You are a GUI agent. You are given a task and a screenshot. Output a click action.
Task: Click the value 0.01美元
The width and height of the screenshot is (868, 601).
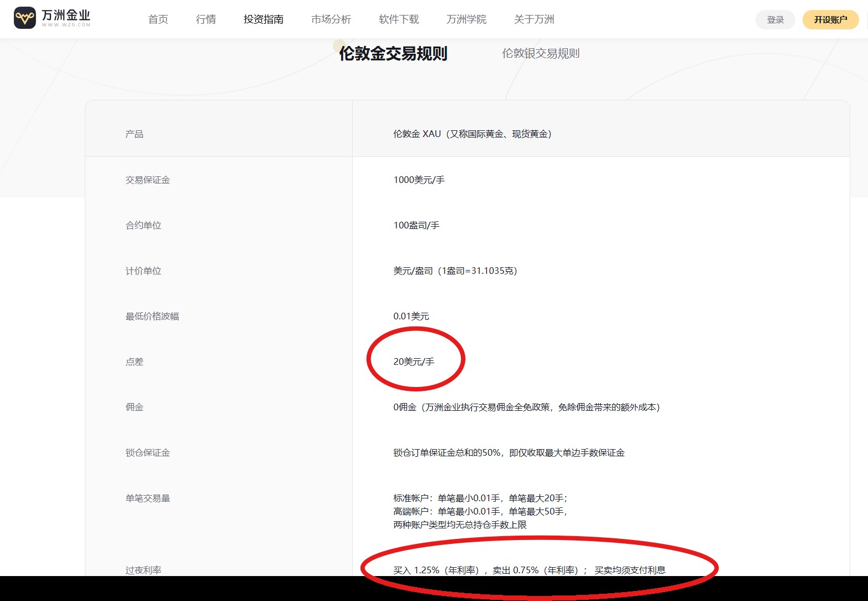tap(411, 316)
